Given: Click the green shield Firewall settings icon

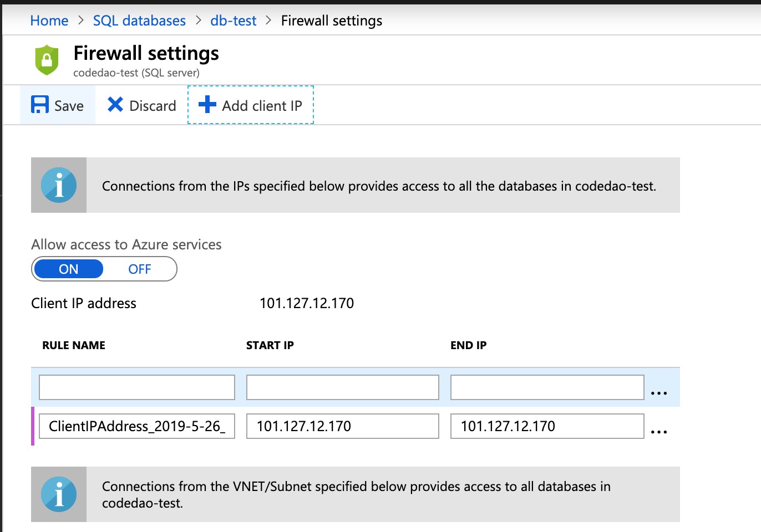Looking at the screenshot, I should click(x=47, y=60).
